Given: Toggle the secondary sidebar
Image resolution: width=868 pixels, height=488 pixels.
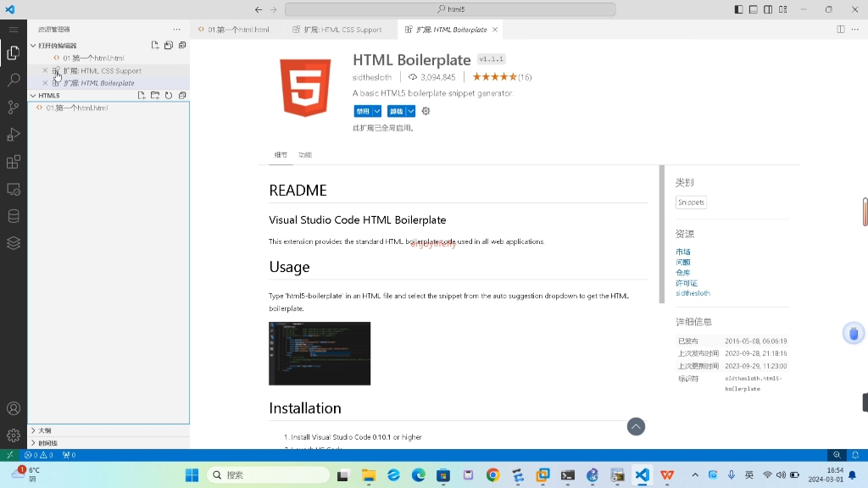Looking at the screenshot, I should [x=767, y=9].
